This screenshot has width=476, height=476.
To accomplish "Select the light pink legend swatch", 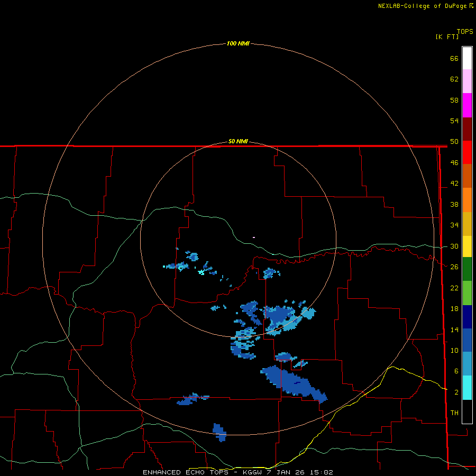I will 467,81.
